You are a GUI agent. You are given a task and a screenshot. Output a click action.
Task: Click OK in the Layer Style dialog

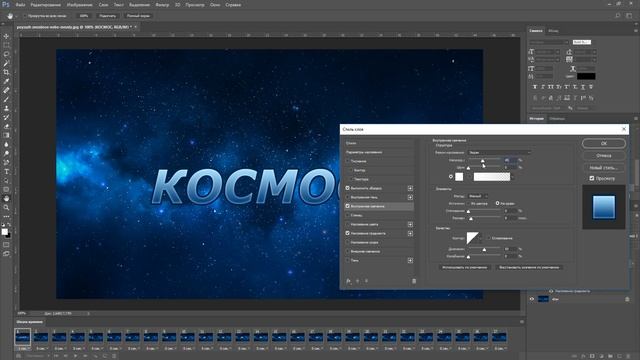tap(604, 143)
